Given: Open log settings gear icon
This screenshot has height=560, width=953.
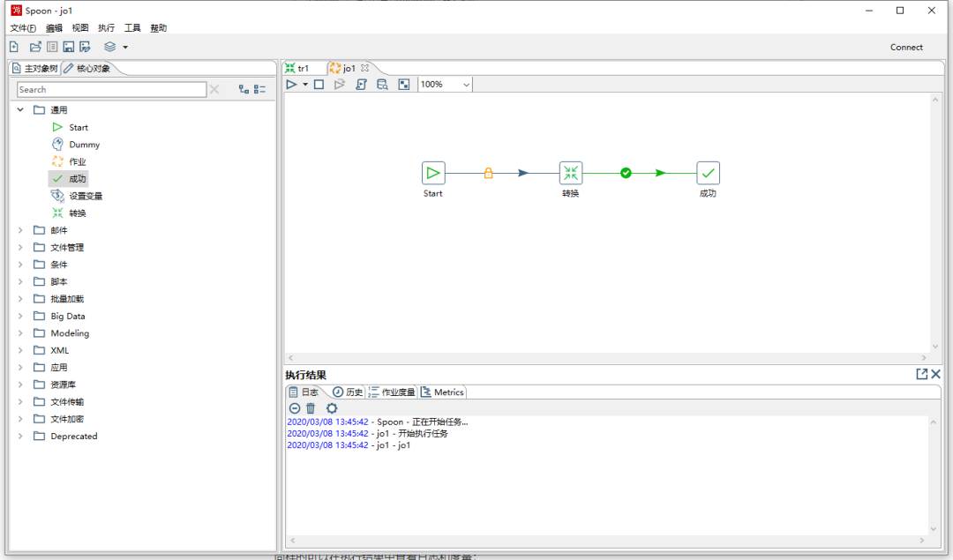Looking at the screenshot, I should pyautogui.click(x=331, y=408).
